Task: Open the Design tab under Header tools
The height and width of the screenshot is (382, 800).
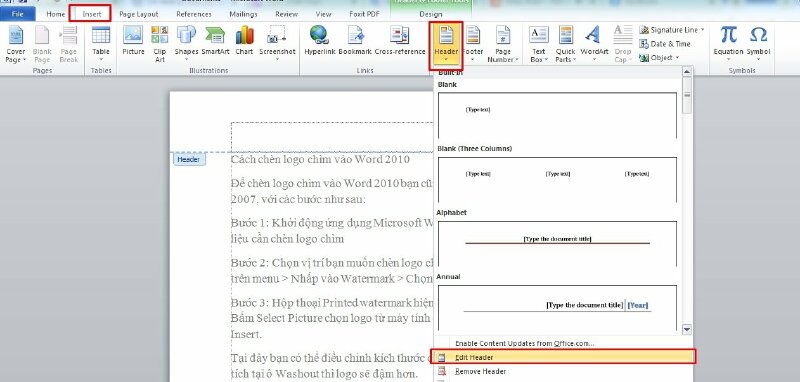Action: point(431,14)
